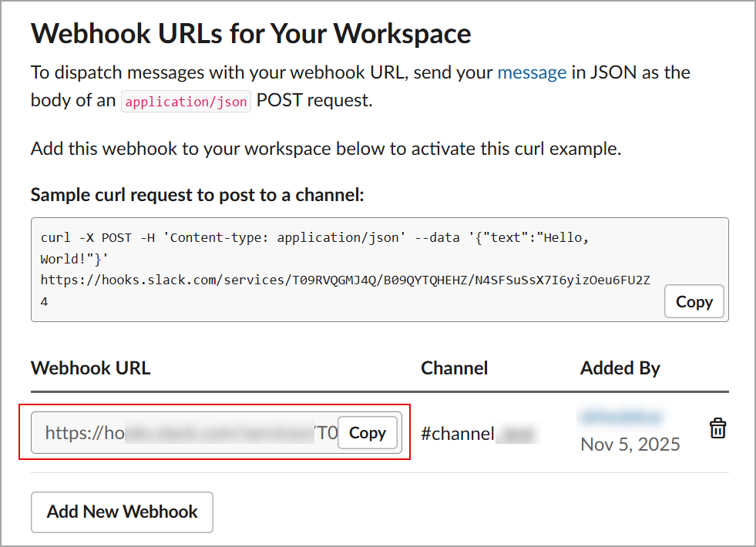Open the "message" hyperlink
The width and height of the screenshot is (756, 547).
click(x=532, y=72)
